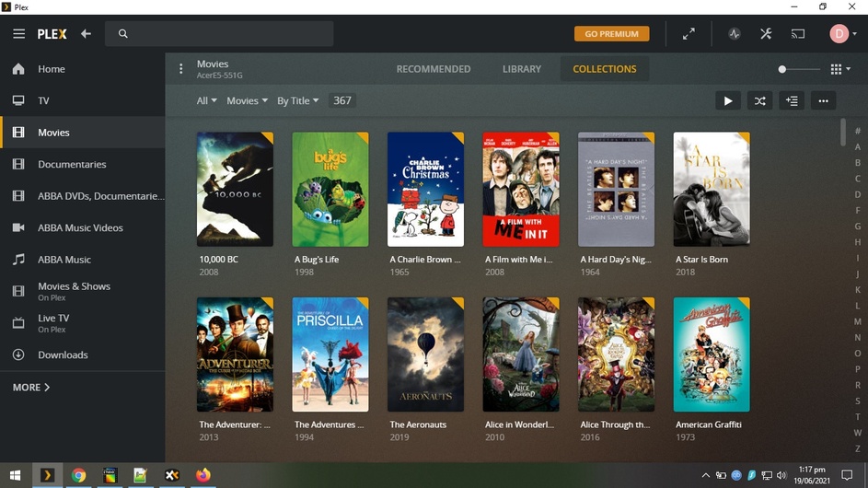Viewport: 868px width, 488px height.
Task: Open Live TV On Plex
Action: [83, 323]
